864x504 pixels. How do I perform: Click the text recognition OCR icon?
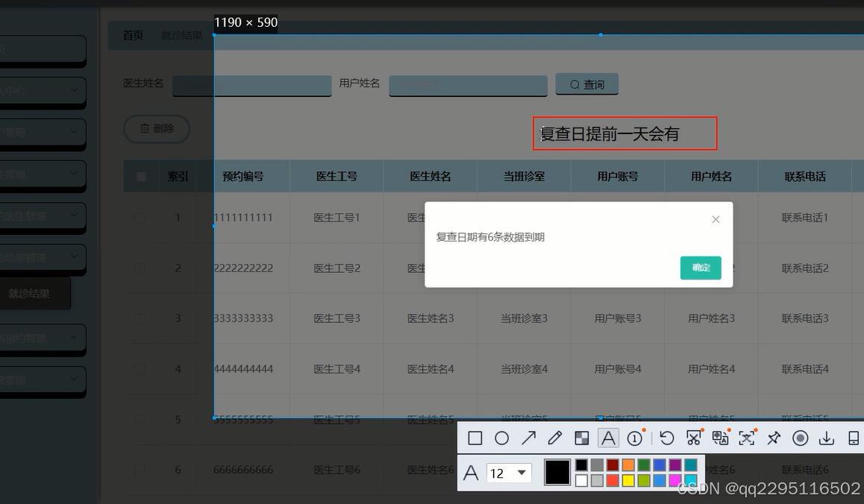coord(747,438)
